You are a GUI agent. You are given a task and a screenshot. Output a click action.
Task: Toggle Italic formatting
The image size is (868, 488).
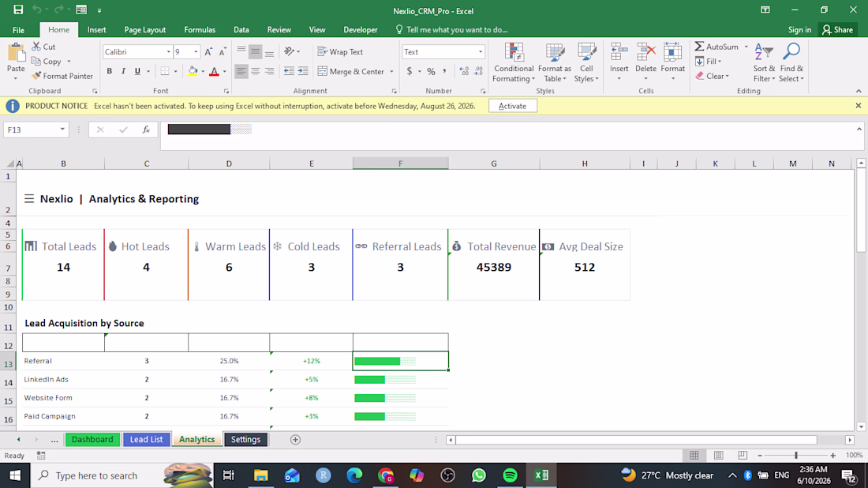pos(123,71)
